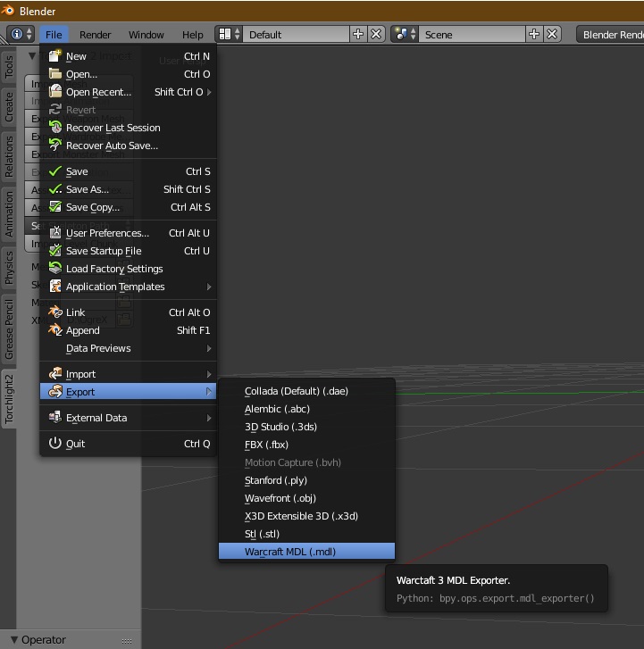Viewport: 644px width, 649px height.
Task: Add a new scene with plus icon
Action: coord(534,34)
